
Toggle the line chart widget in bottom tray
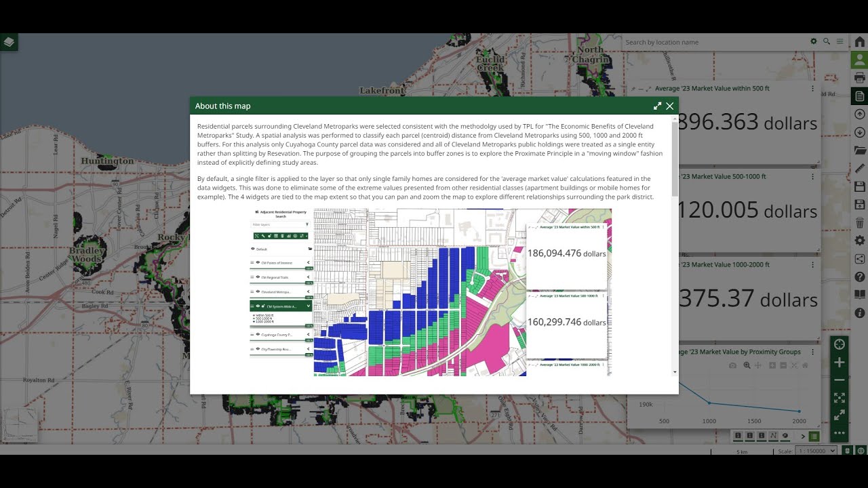point(773,436)
